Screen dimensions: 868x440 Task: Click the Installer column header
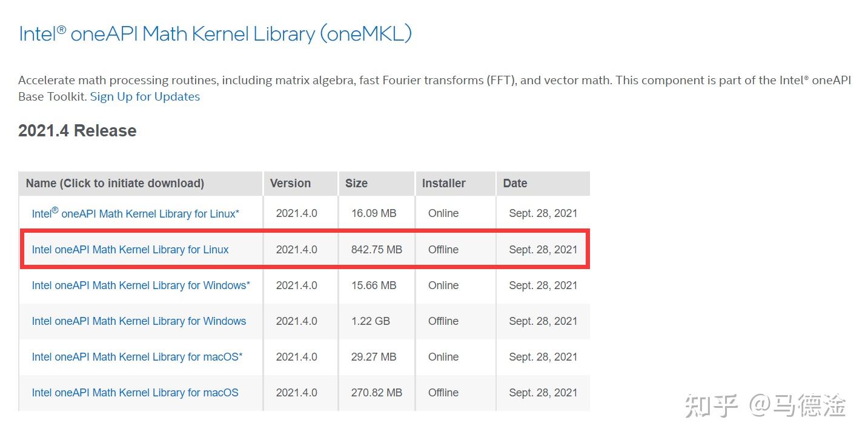point(443,184)
